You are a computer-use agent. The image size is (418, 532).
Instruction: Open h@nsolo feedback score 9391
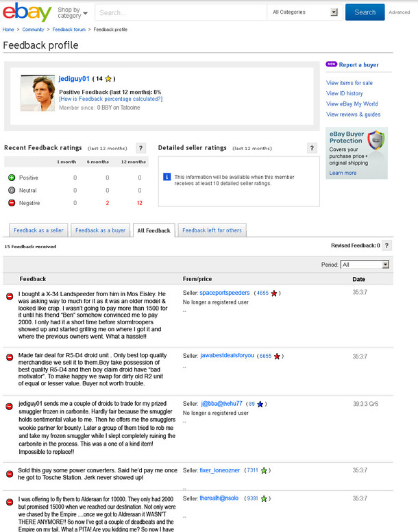pos(253,498)
